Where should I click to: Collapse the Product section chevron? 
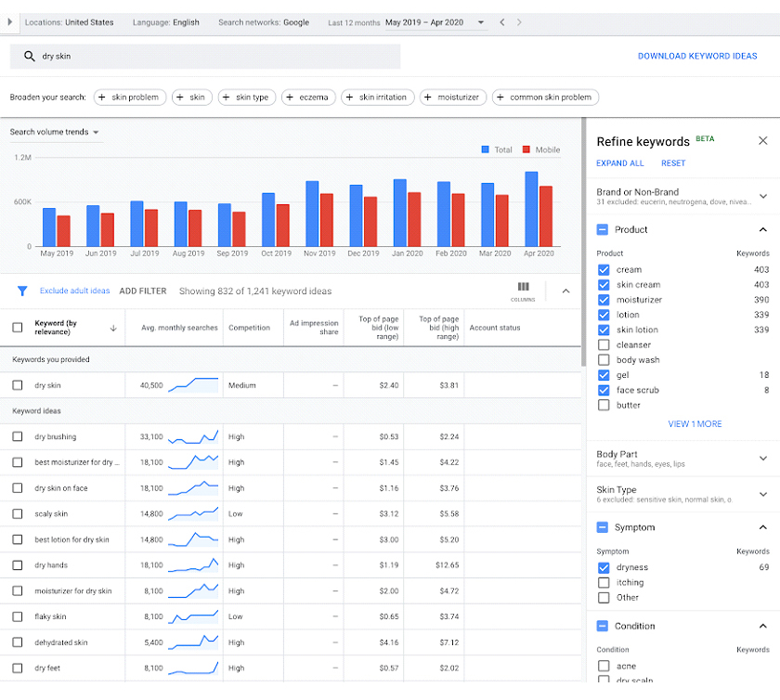pyautogui.click(x=762, y=229)
